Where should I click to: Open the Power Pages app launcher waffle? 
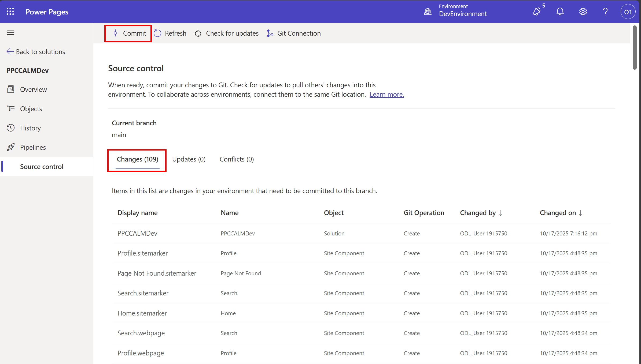click(x=10, y=11)
